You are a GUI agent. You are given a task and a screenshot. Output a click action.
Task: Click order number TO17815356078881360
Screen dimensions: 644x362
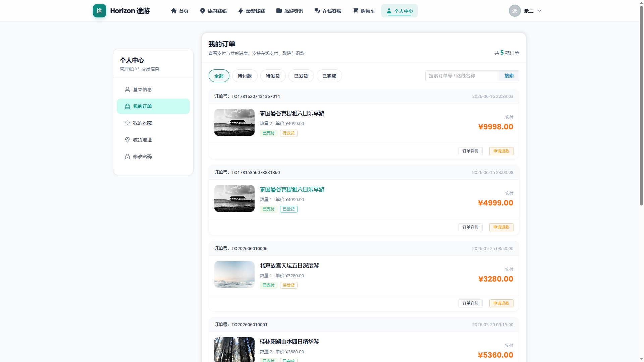[x=256, y=173]
